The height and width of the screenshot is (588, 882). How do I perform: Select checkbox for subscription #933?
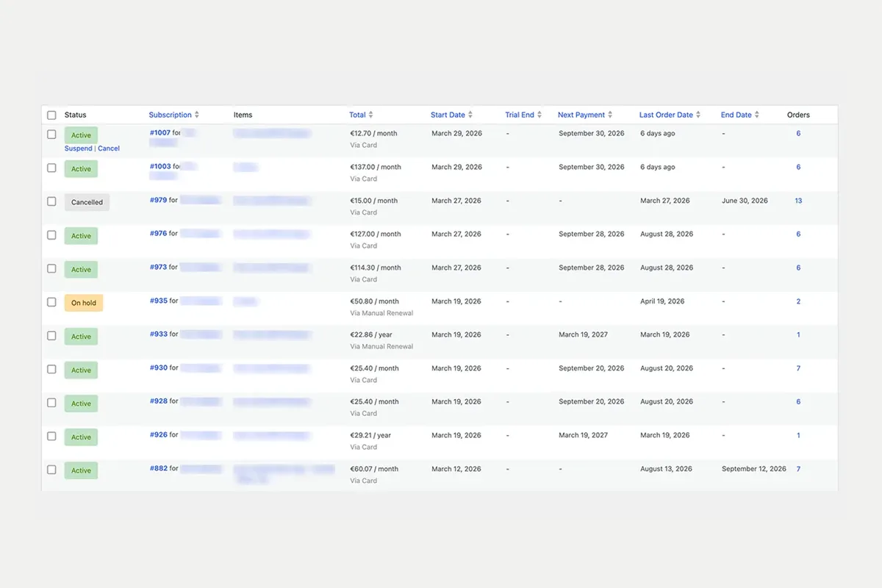51,336
